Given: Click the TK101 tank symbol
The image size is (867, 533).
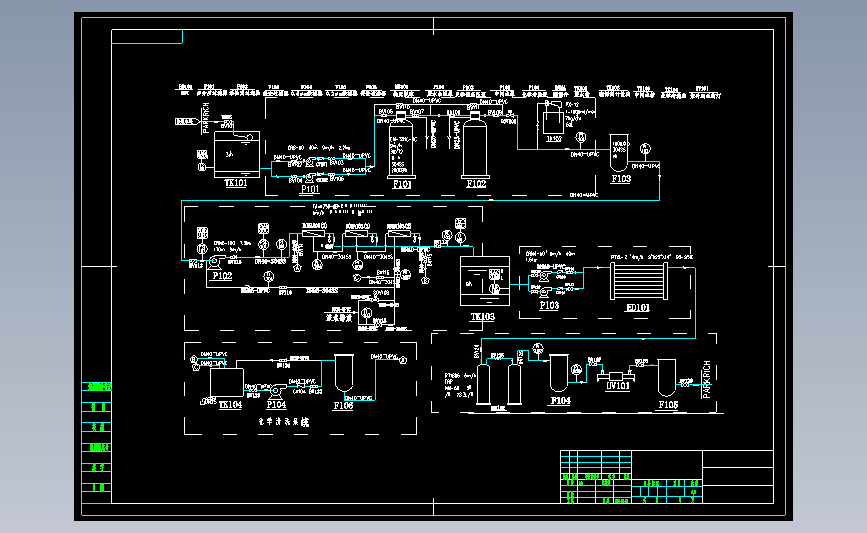Looking at the screenshot, I should tap(237, 154).
